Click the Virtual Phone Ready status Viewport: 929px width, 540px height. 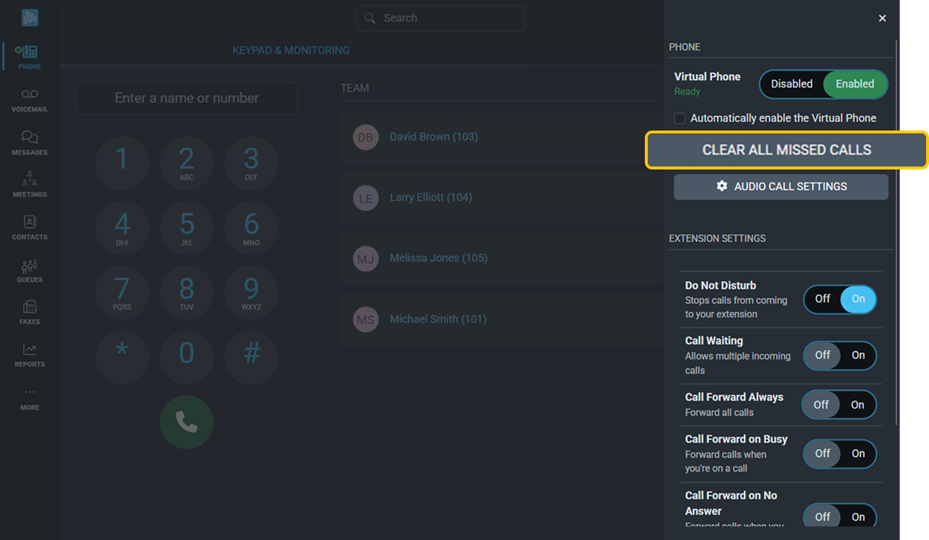coord(687,92)
